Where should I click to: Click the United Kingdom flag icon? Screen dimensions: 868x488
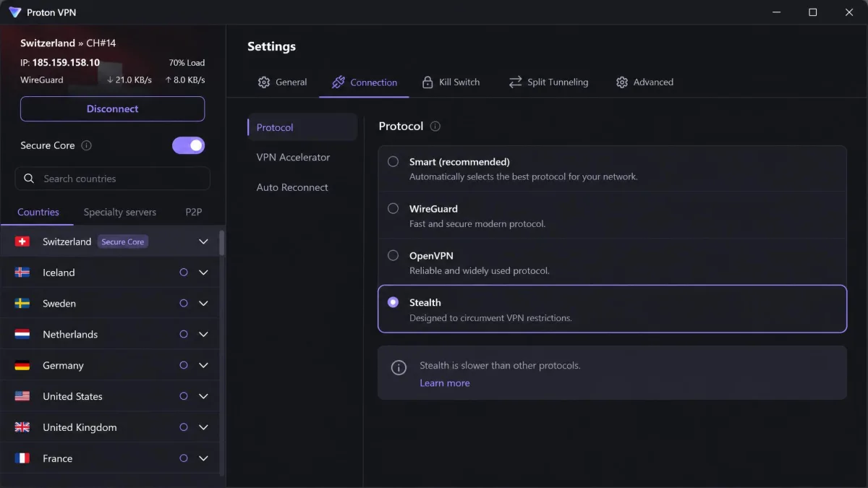(22, 427)
